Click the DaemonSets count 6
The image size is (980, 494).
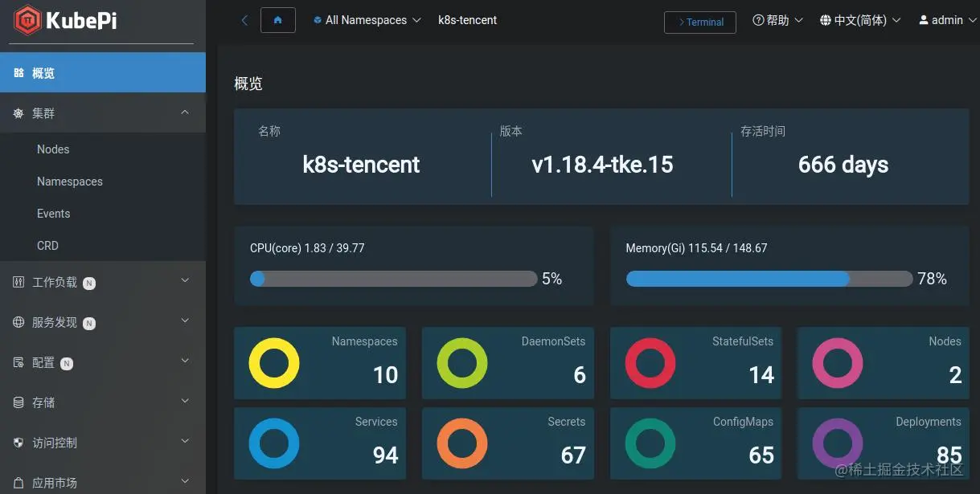[580, 375]
